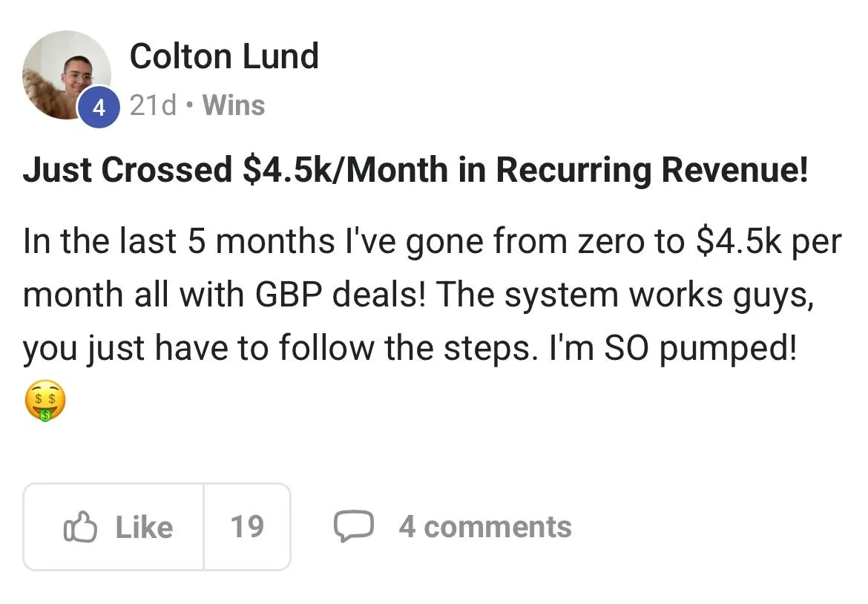Click the 'In the last 5 months' line

point(178,242)
